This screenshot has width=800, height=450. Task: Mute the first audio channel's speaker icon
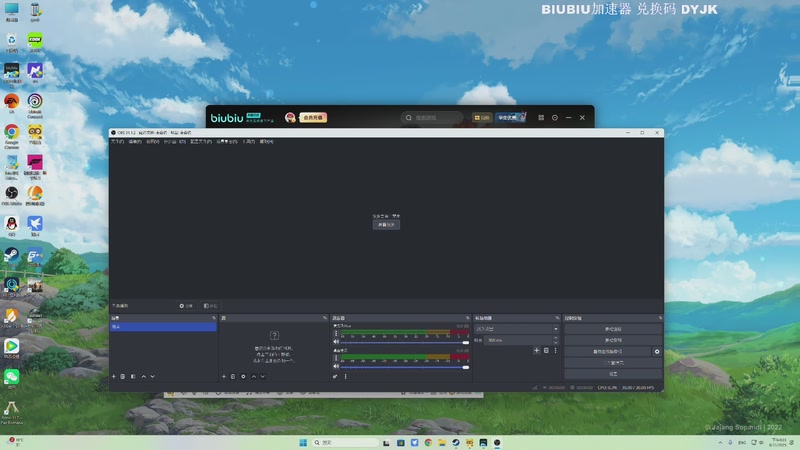336,342
